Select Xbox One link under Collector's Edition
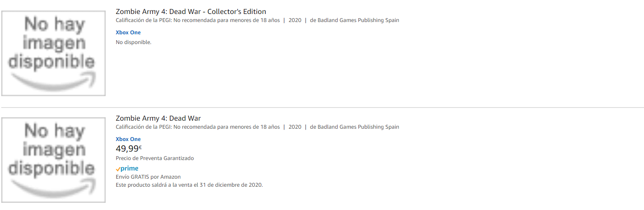644x210 pixels. [128, 33]
